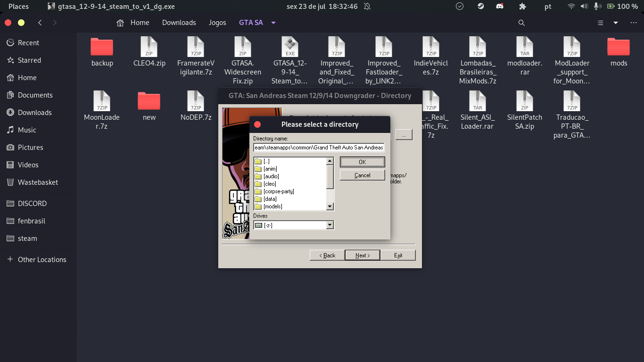Go to Jogos in the path bar
Screen dimensions: 644x362
217,23
